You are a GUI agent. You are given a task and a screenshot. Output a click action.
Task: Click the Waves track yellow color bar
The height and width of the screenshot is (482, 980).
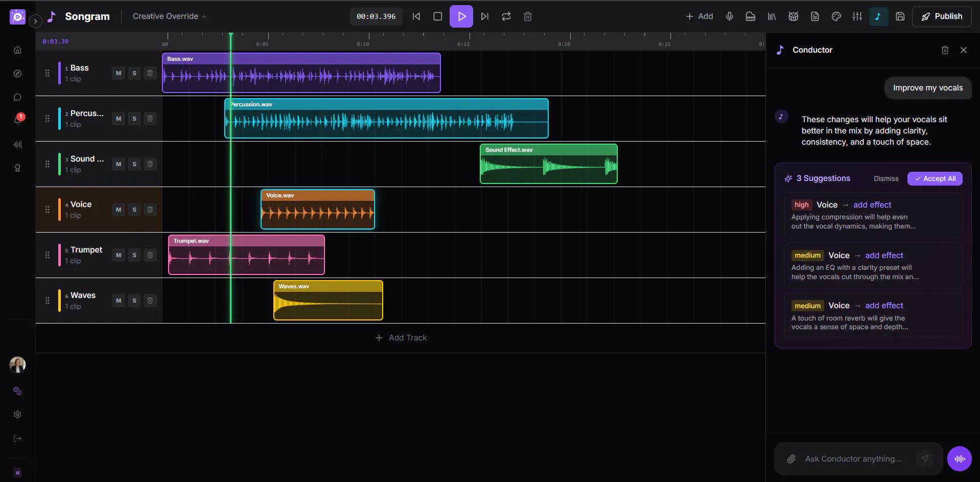point(59,301)
